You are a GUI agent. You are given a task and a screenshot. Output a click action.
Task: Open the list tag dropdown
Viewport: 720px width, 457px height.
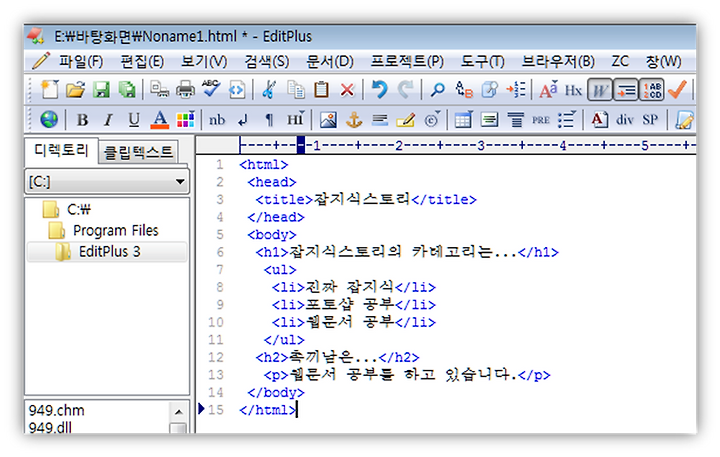tap(567, 119)
